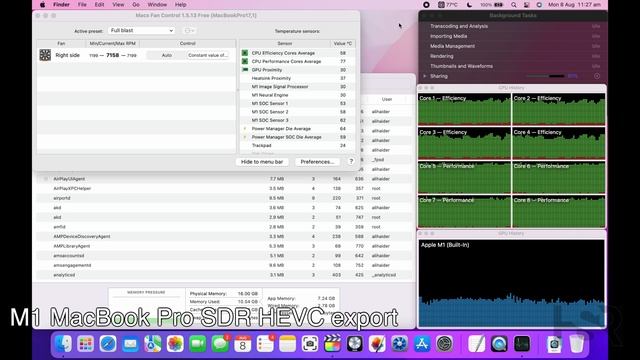
Task: Open TextEdit from the dock
Action: click(x=477, y=344)
